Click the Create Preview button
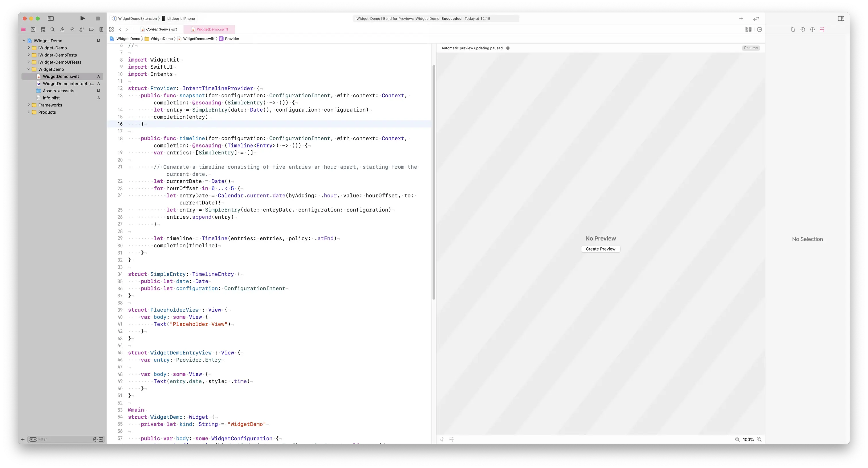The width and height of the screenshot is (868, 468). click(x=600, y=249)
